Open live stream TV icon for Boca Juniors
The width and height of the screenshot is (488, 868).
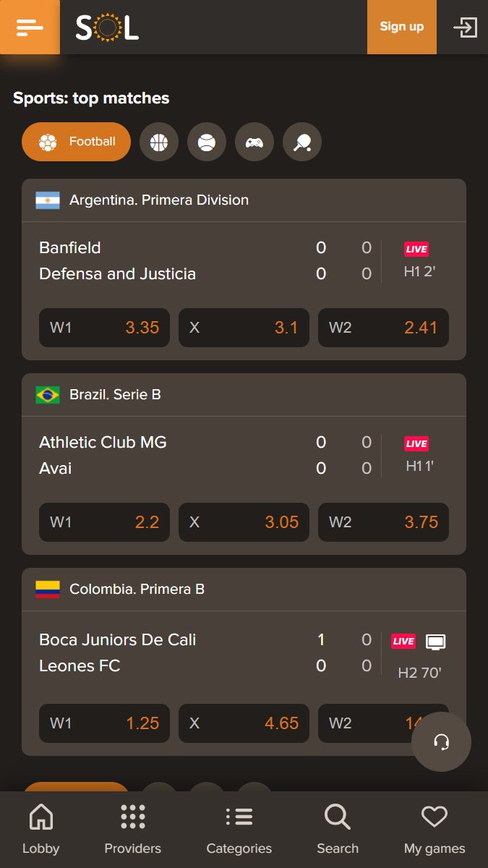[436, 641]
